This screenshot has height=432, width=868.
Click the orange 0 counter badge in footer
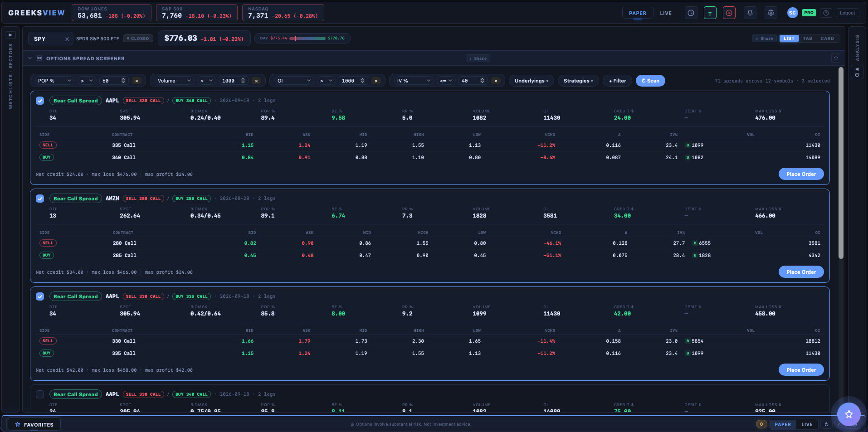coord(761,425)
